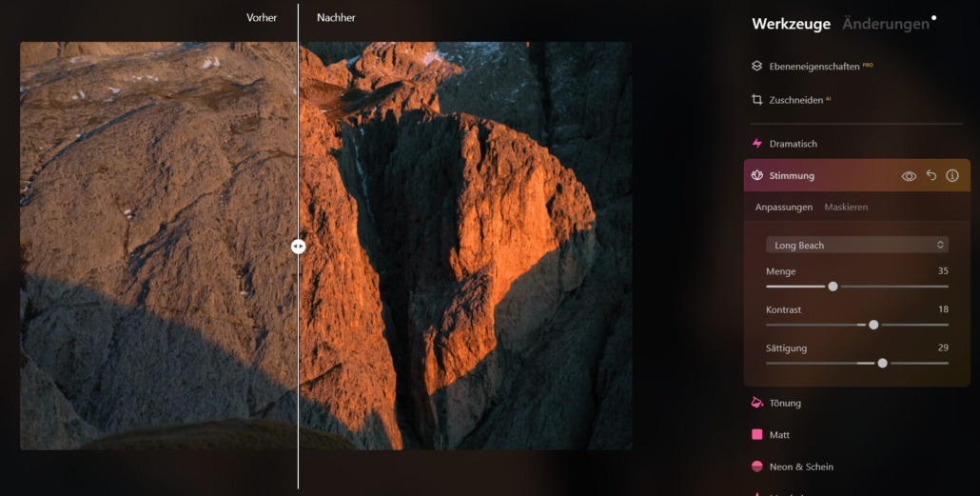980x496 pixels.
Task: Expand the Dramatisch tool section
Action: coord(794,144)
